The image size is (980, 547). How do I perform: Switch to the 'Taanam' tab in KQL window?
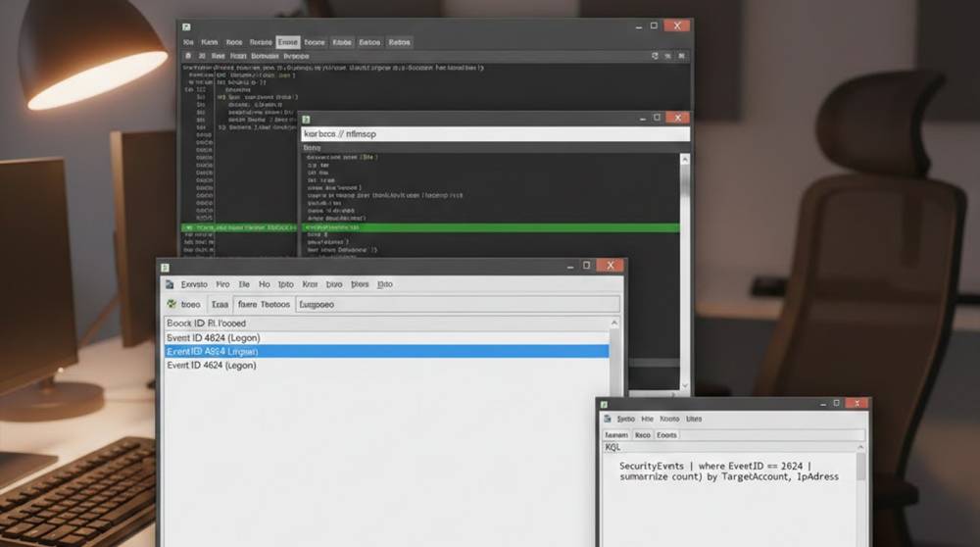pyautogui.click(x=616, y=435)
